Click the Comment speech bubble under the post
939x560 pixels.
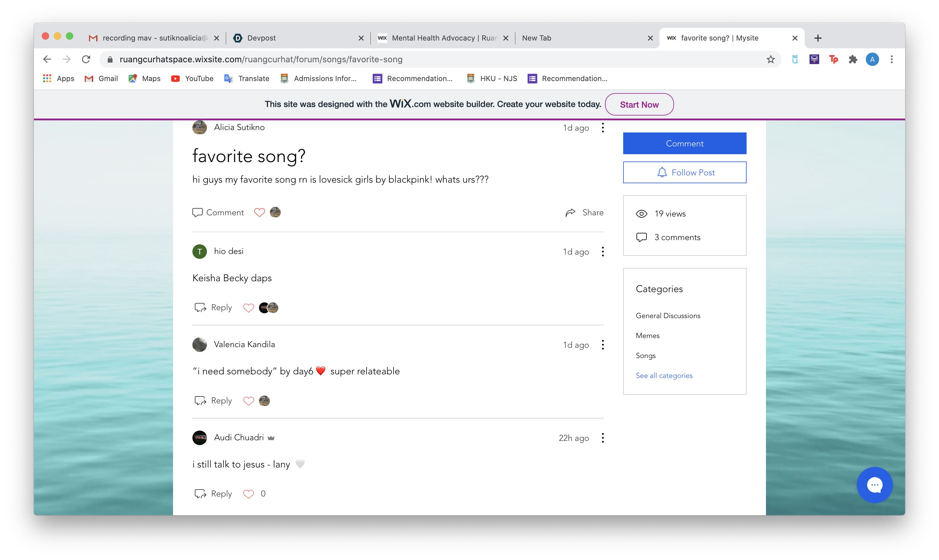[197, 213]
